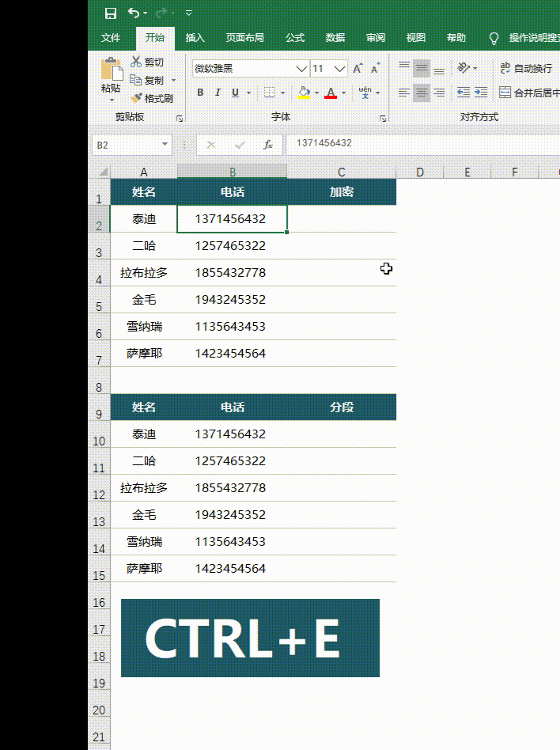Expand the borders options arrow

tap(282, 93)
